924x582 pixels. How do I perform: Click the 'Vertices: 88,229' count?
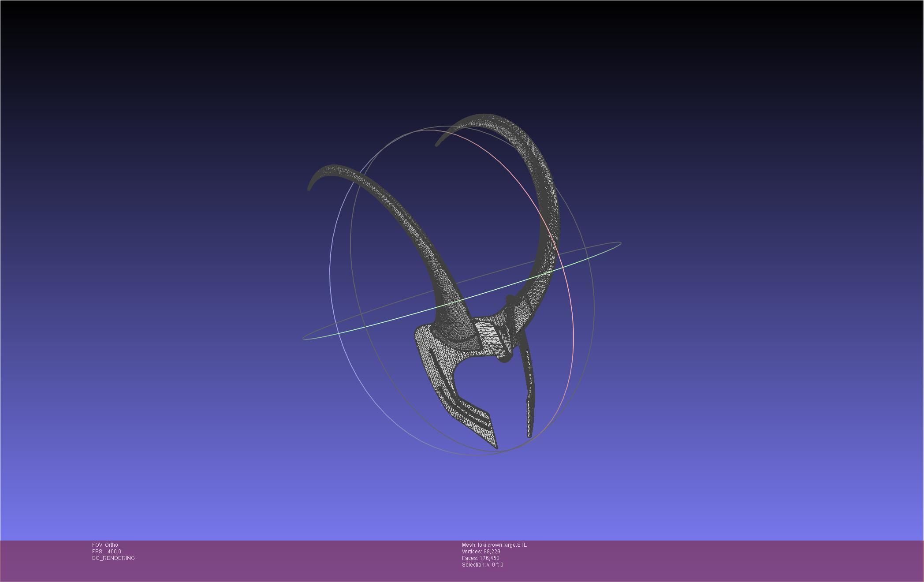[481, 552]
